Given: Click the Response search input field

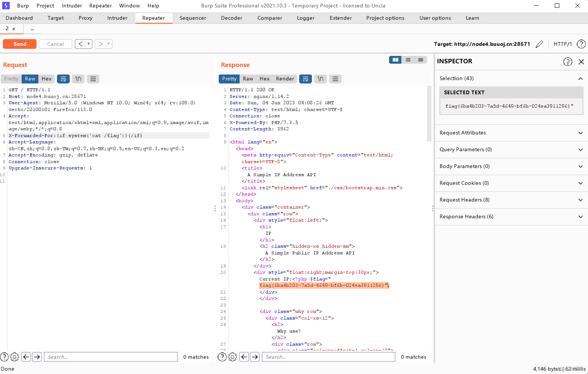Looking at the screenshot, I should pos(328,357).
